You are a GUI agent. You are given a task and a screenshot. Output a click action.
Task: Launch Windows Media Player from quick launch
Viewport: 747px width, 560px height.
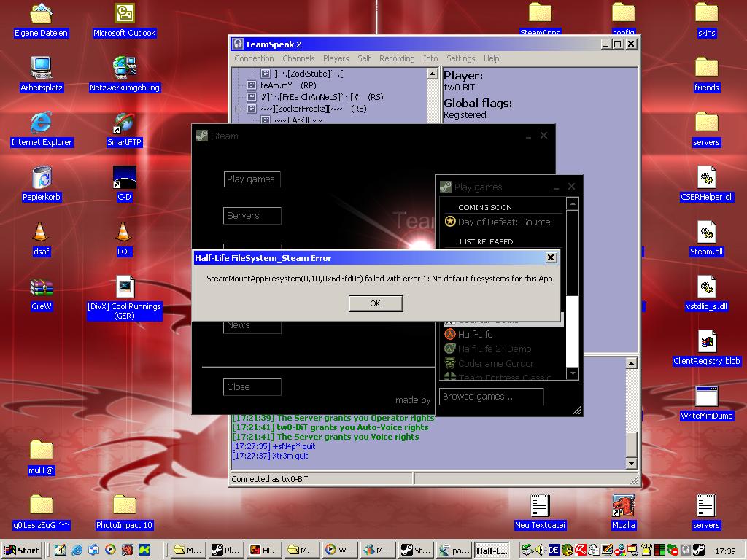110,550
